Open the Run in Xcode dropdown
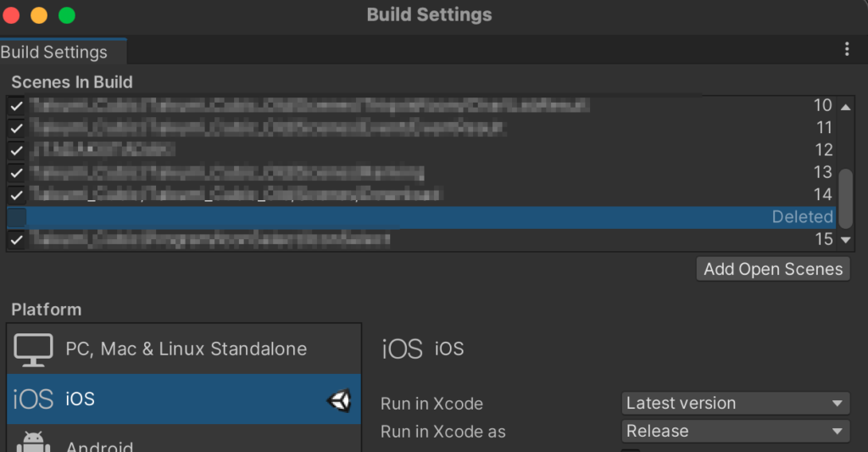The height and width of the screenshot is (452, 868). [736, 404]
